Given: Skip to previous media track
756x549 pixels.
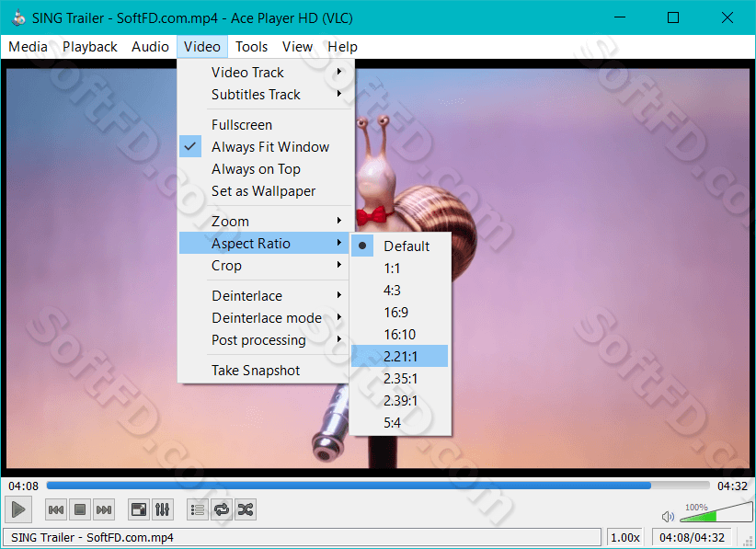Looking at the screenshot, I should click(56, 510).
